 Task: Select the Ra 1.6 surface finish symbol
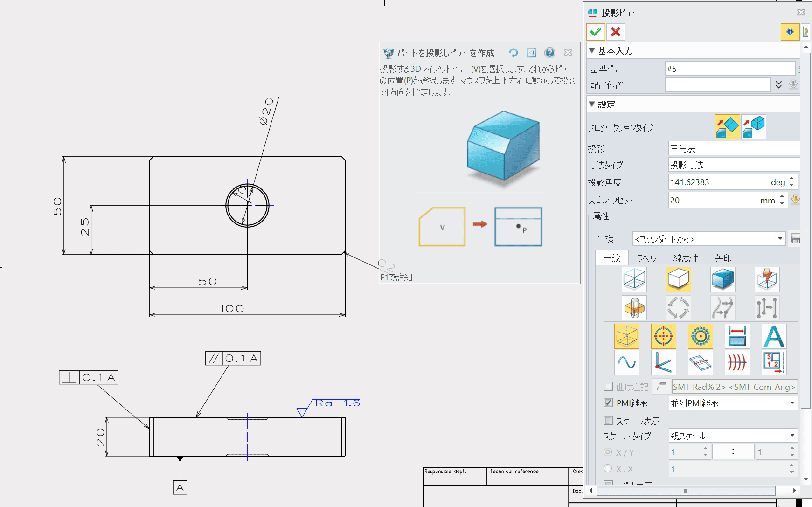tap(328, 407)
